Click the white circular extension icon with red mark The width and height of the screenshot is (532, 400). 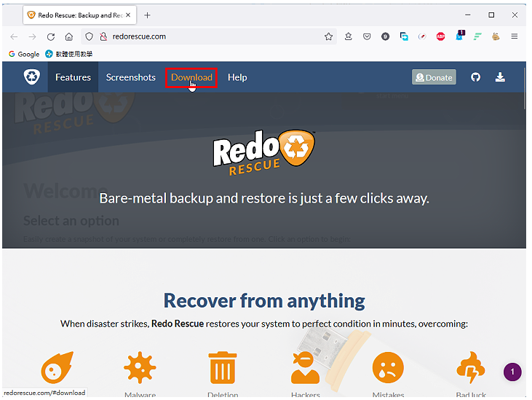click(x=422, y=36)
